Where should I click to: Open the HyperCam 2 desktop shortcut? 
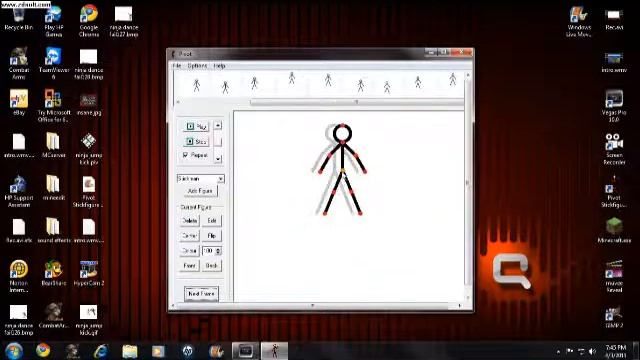pyautogui.click(x=89, y=273)
